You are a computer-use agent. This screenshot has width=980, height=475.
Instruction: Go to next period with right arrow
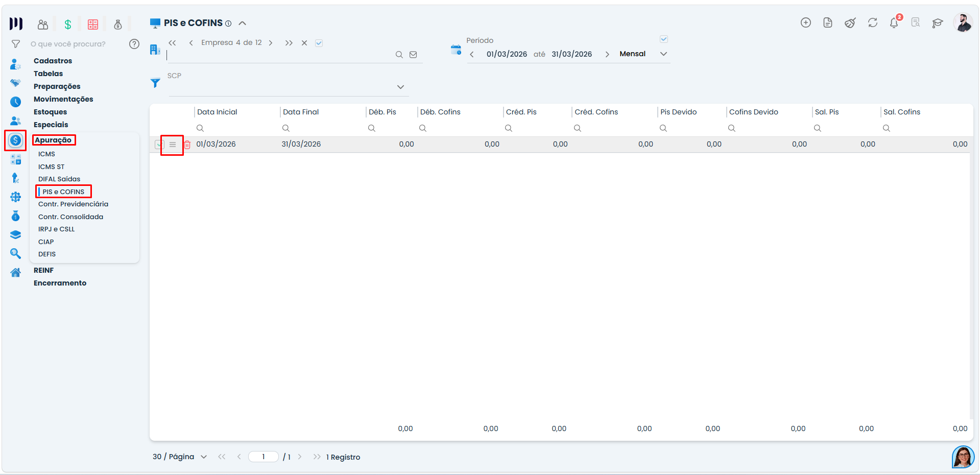click(x=607, y=54)
